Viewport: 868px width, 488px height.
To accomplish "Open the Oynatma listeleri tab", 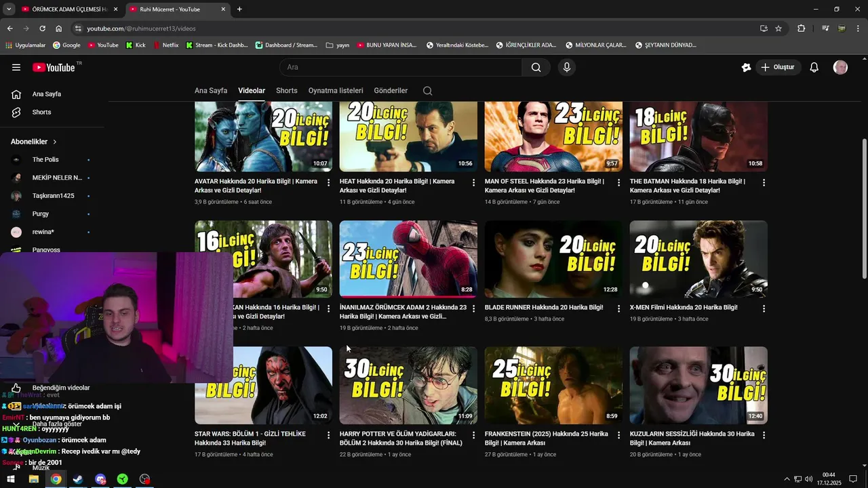I will 336,91.
